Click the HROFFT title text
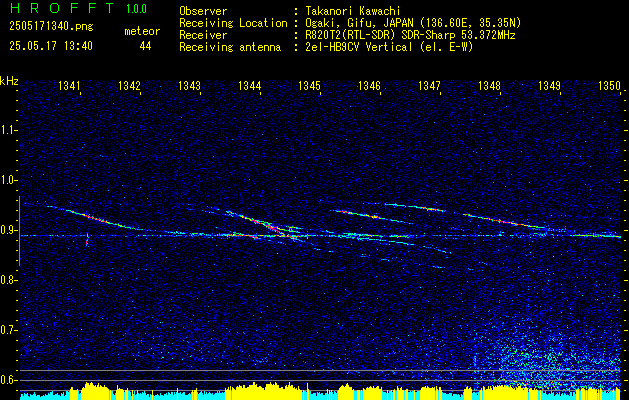The width and height of the screenshot is (629, 400). tap(62, 8)
